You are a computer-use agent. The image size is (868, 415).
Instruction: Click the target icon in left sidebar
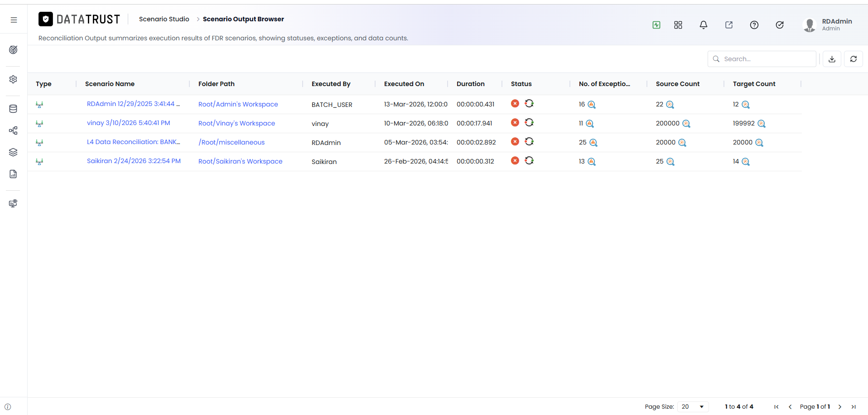pyautogui.click(x=13, y=50)
